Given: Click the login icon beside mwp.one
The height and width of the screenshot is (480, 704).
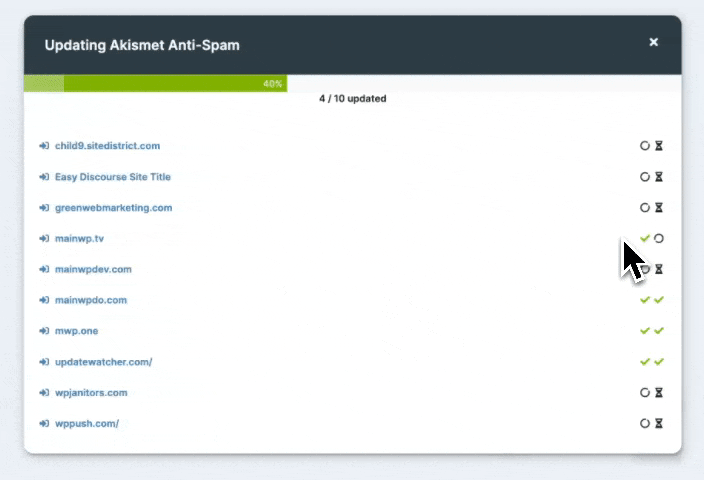Looking at the screenshot, I should point(44,331).
